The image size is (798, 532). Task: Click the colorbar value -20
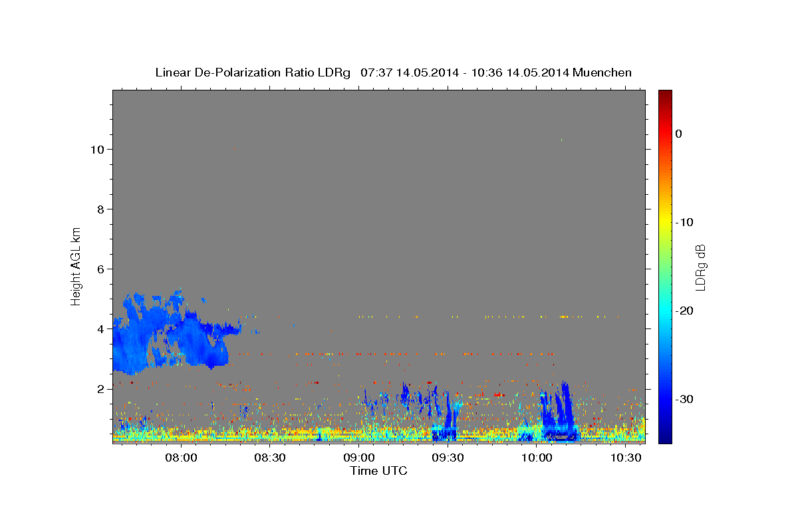(x=684, y=311)
